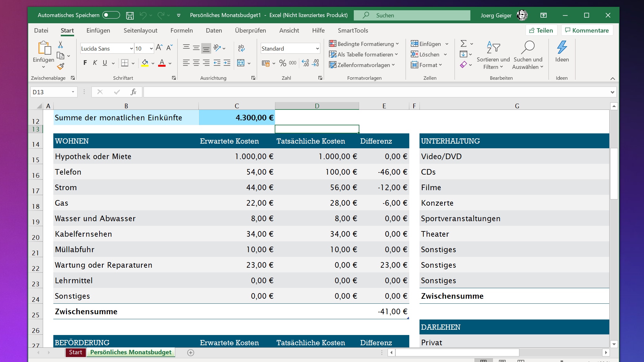644x362 pixels.
Task: Click the Teilen button
Action: coord(541,30)
